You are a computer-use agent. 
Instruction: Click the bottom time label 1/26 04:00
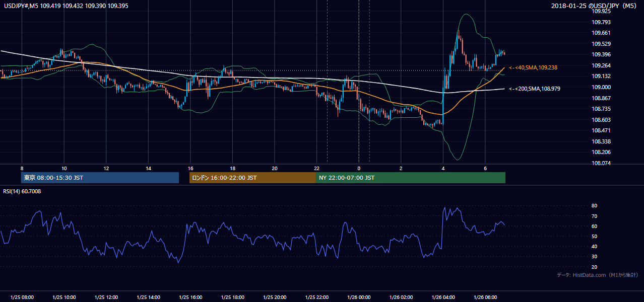click(443, 297)
